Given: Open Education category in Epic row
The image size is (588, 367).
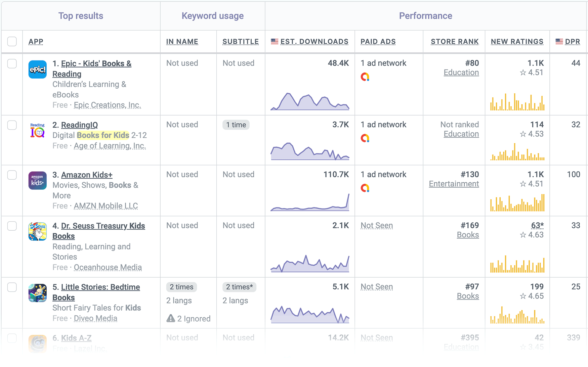Looking at the screenshot, I should click(x=461, y=73).
